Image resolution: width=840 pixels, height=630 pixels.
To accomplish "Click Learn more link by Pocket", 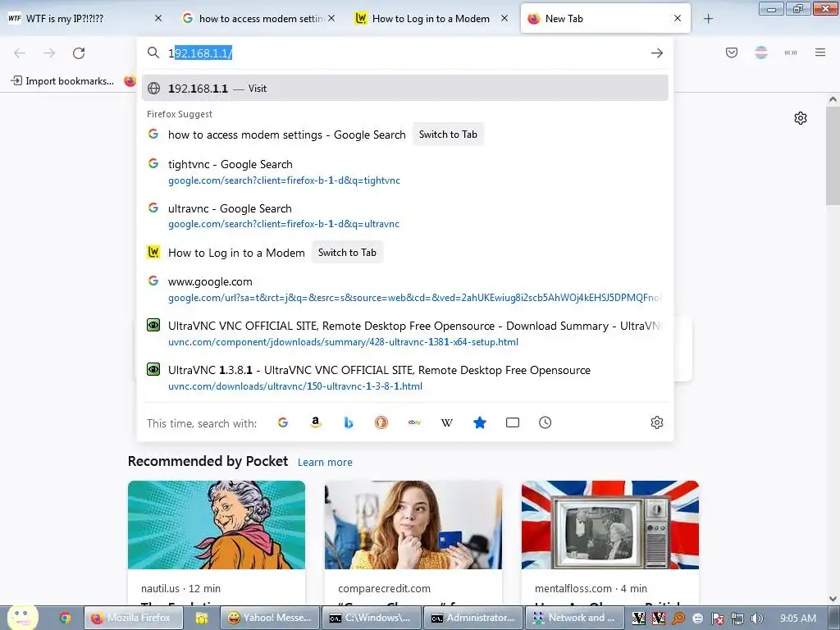I will [325, 462].
